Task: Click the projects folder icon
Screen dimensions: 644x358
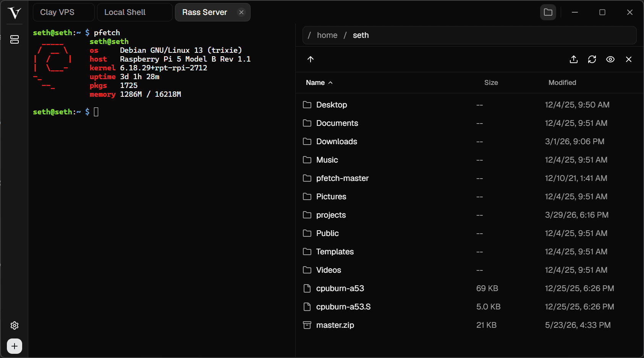Action: click(307, 215)
